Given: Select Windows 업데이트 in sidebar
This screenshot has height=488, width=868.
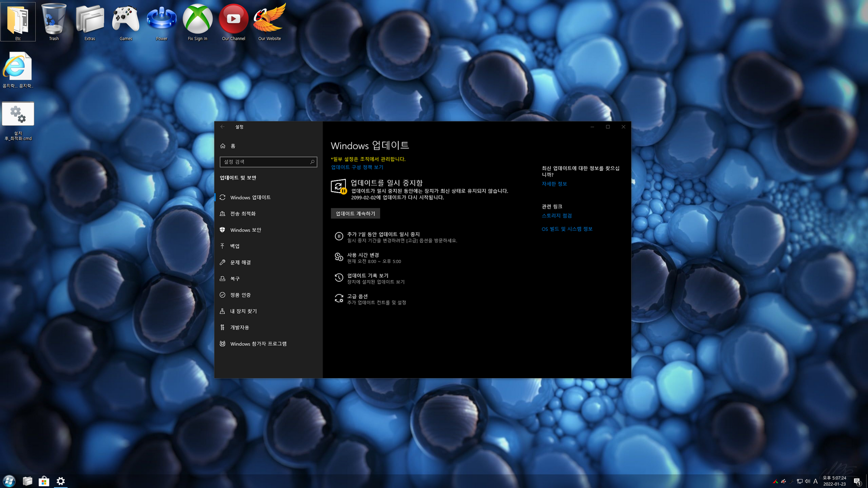Looking at the screenshot, I should (x=268, y=198).
